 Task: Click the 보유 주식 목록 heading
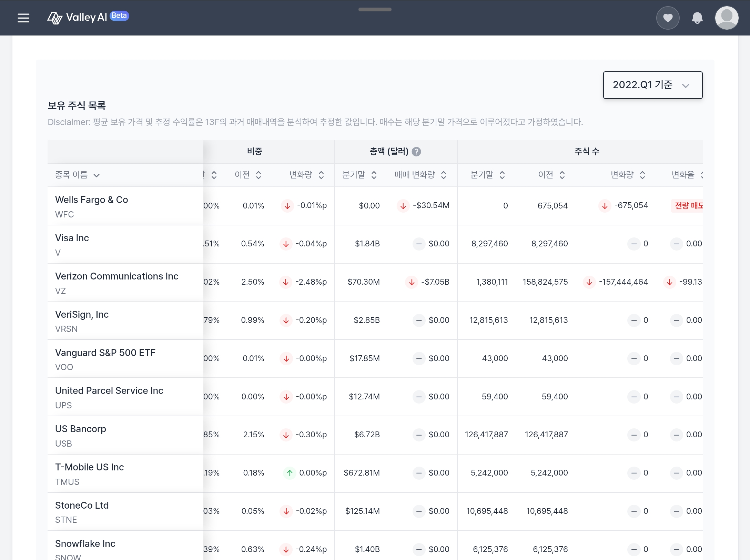[x=77, y=105]
